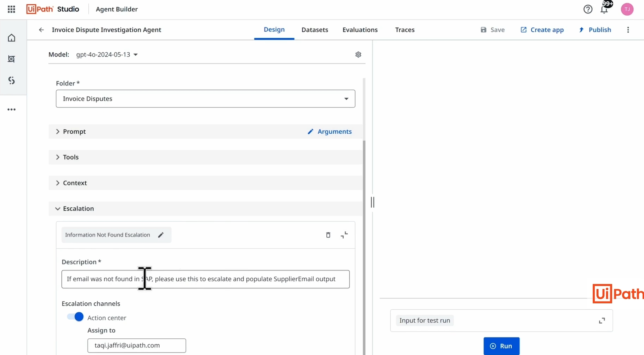This screenshot has width=644, height=355.
Task: Open the vertical more options menu
Action: (628, 30)
